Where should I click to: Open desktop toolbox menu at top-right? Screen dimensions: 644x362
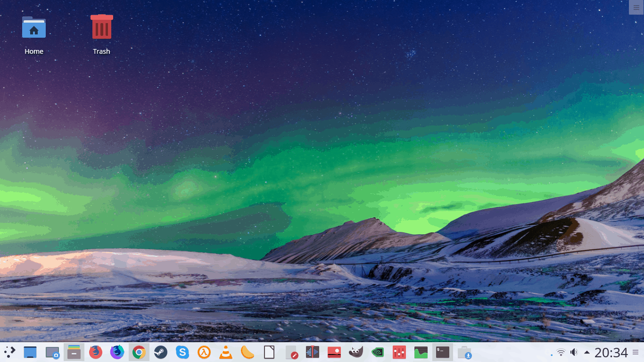(636, 7)
